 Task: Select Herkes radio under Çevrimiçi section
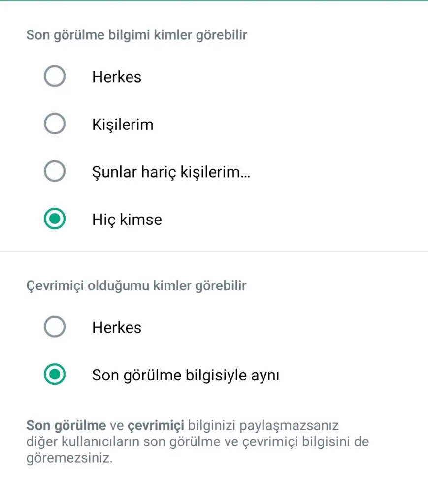(x=54, y=327)
